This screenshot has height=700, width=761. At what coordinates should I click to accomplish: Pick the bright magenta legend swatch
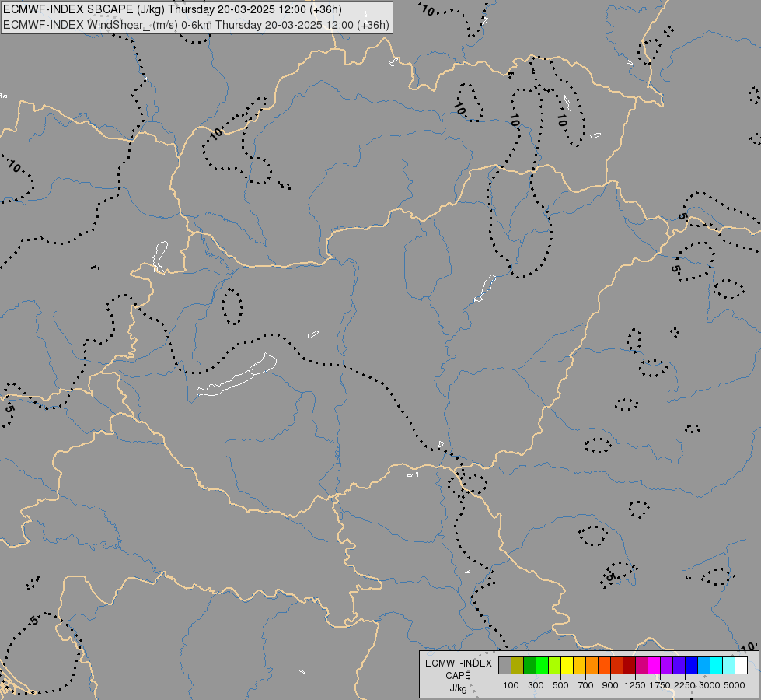coord(654,666)
